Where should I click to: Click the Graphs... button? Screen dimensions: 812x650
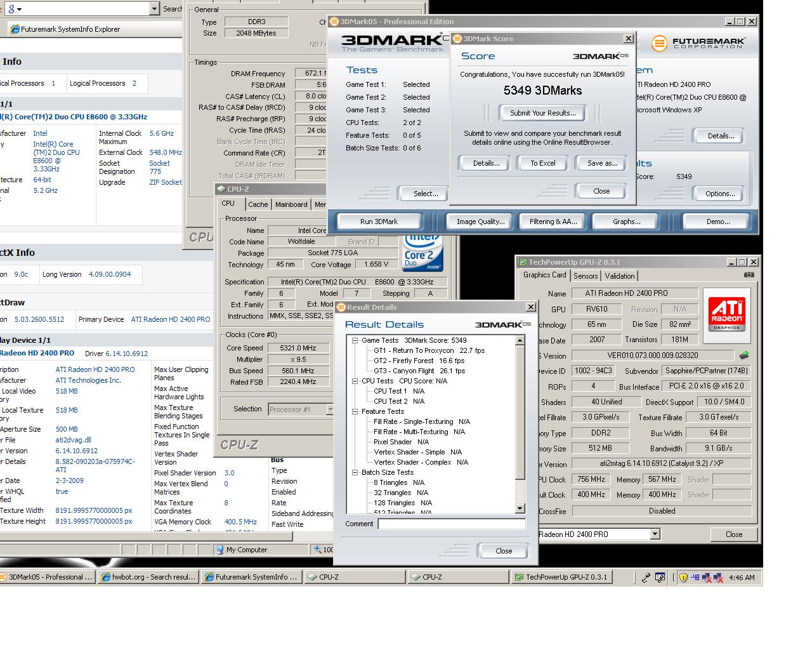click(x=626, y=222)
